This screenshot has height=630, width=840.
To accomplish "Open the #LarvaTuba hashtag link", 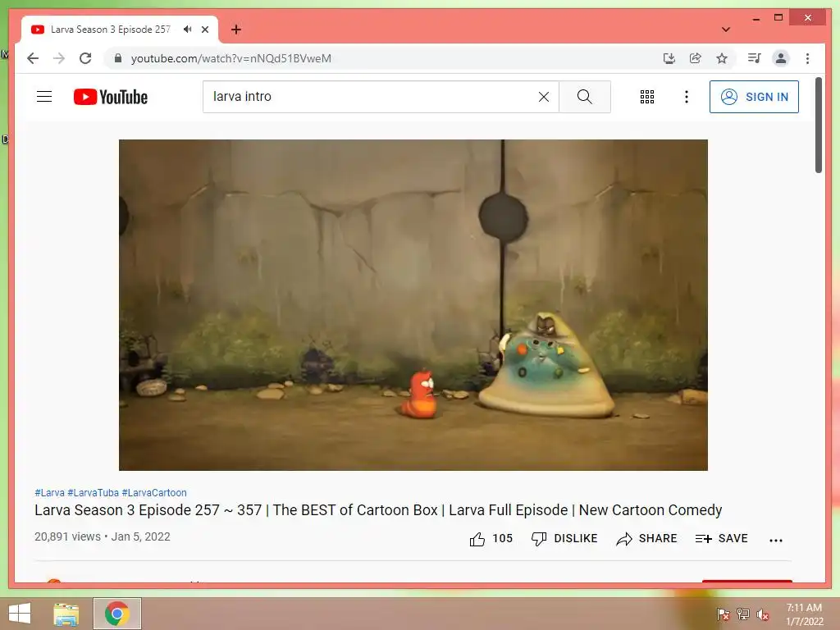I will (x=93, y=493).
